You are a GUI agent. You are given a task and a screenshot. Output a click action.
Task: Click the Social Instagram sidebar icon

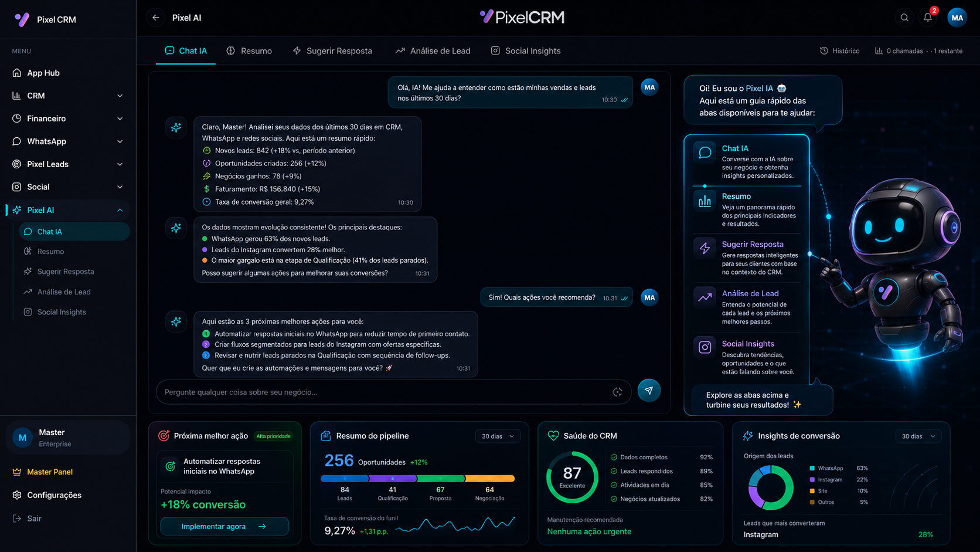click(x=16, y=187)
